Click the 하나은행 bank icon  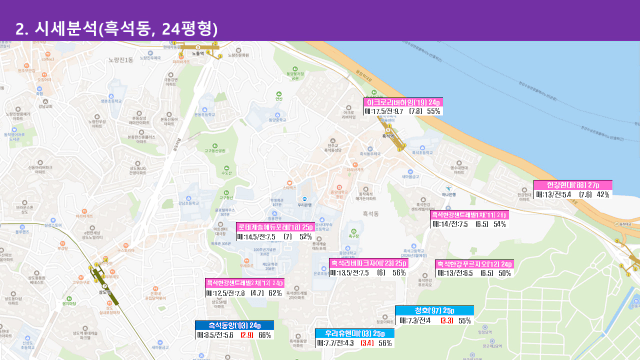(449, 189)
